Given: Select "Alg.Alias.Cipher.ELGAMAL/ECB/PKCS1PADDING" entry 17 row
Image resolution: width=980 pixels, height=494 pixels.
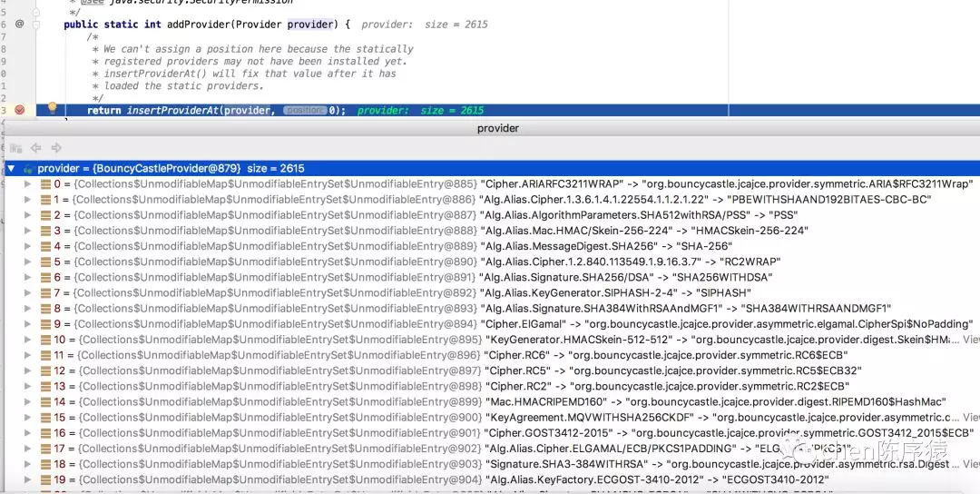Looking at the screenshot, I should click(x=491, y=449).
